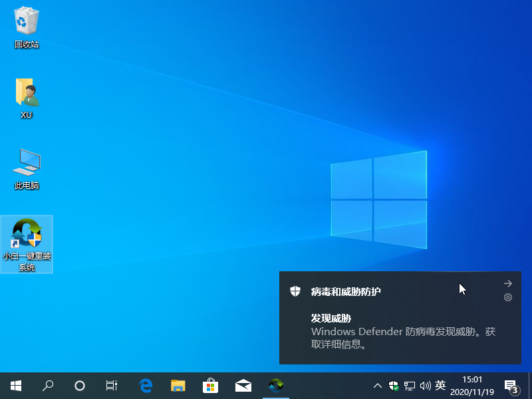
Task: Select the XU user folder icon
Action: [27, 98]
